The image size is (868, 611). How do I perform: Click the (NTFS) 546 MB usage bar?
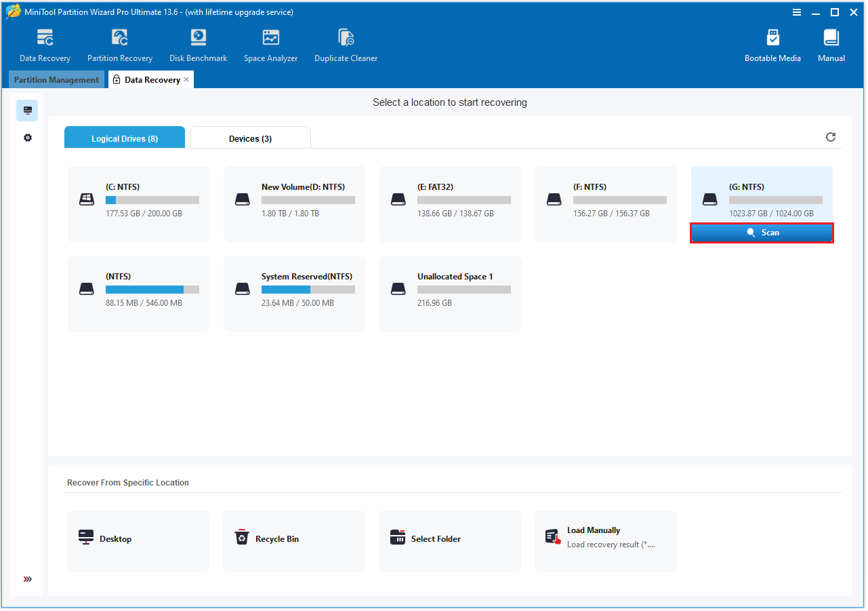pyautogui.click(x=152, y=290)
